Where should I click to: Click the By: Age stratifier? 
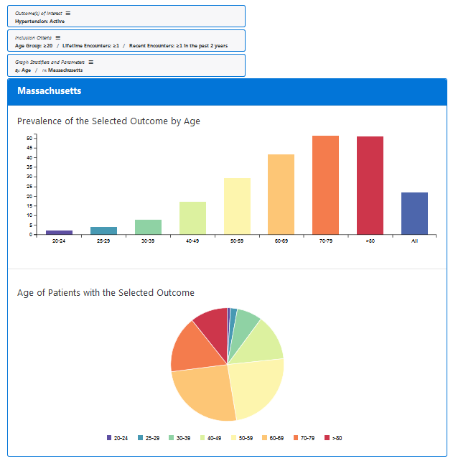pyautogui.click(x=23, y=70)
